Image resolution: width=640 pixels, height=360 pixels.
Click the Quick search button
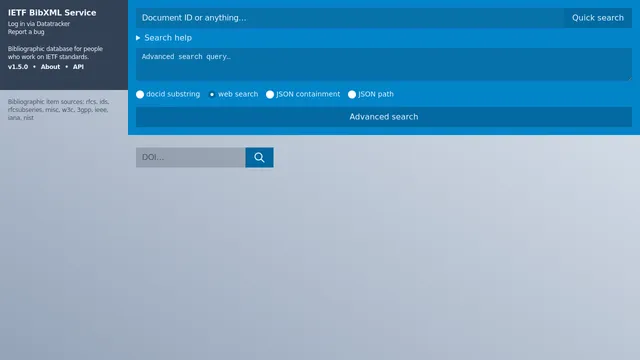[598, 18]
